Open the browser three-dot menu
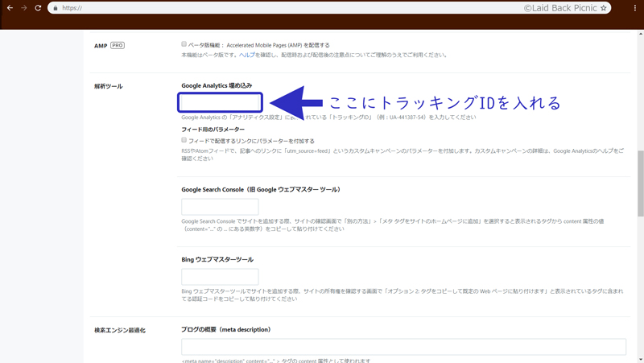 (635, 8)
